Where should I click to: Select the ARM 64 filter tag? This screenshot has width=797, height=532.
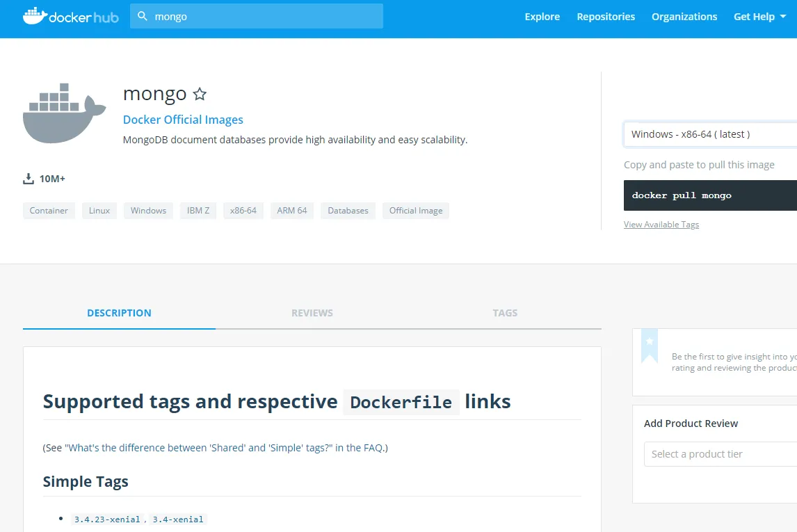tap(292, 211)
